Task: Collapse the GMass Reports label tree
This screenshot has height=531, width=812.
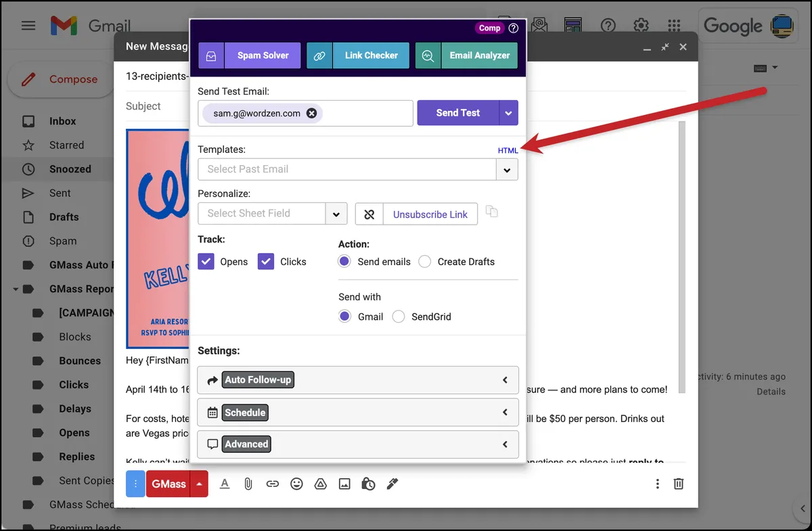Action: [15, 289]
